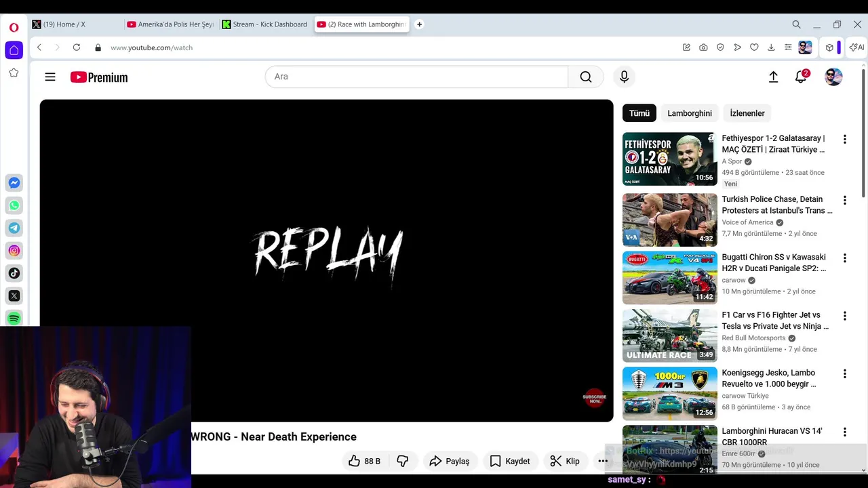Image resolution: width=868 pixels, height=488 pixels.
Task: Open TikTok in the sidebar
Action: pos(14,273)
